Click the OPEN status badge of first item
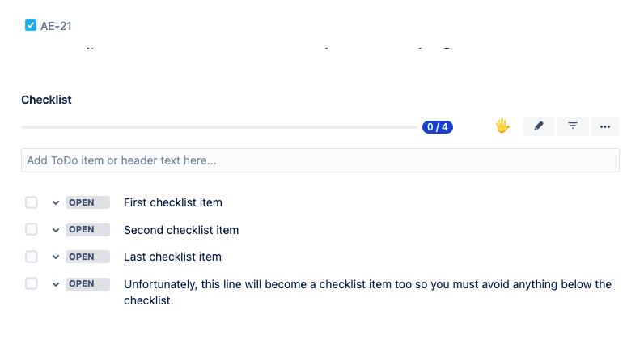Image resolution: width=644 pixels, height=349 pixels. click(87, 202)
